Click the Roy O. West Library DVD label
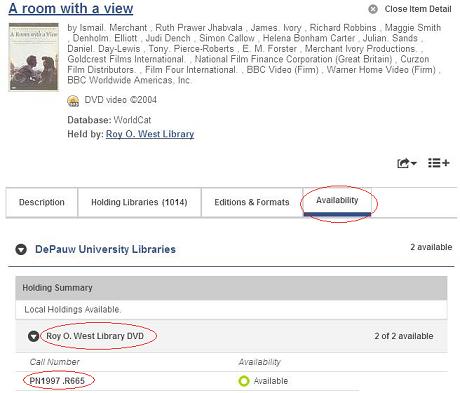 pyautogui.click(x=95, y=336)
